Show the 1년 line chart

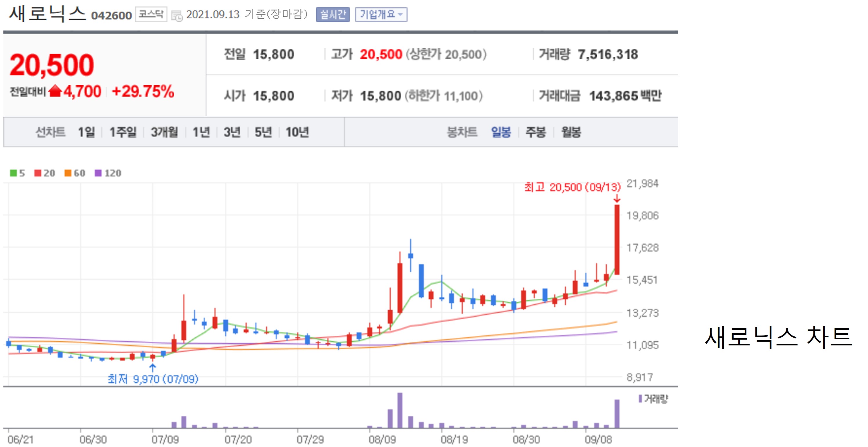coord(201,132)
